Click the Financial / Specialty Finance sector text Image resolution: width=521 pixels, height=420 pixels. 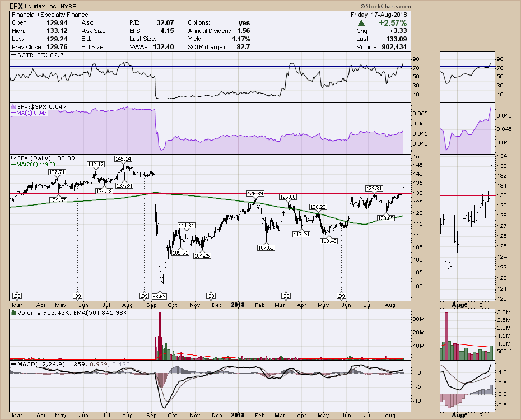[x=50, y=15]
